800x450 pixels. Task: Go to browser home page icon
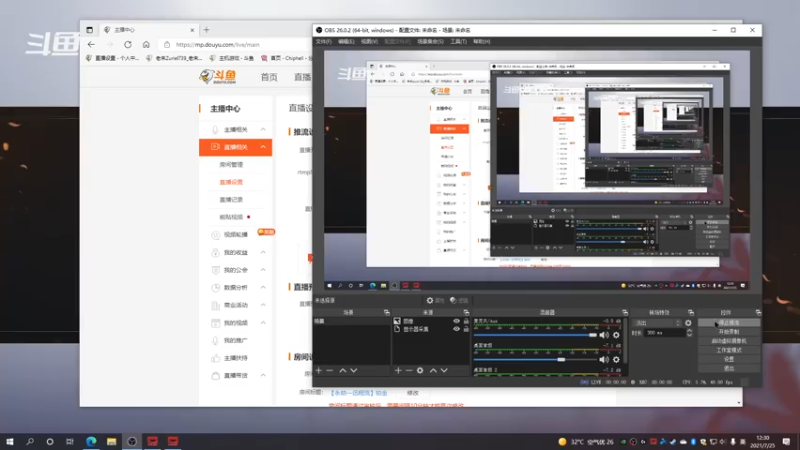coord(146,44)
